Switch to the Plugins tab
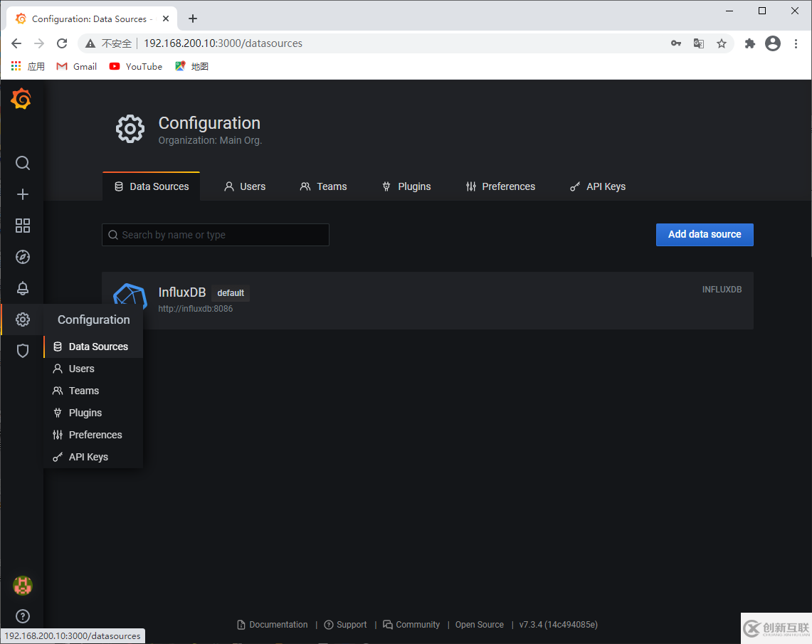The height and width of the screenshot is (644, 812). coord(406,186)
